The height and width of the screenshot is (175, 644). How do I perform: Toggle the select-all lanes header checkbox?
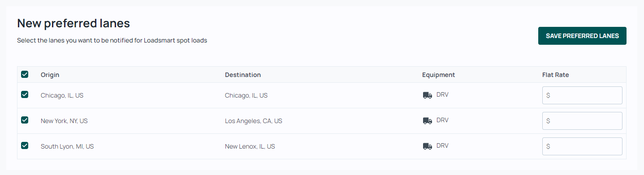click(x=25, y=74)
